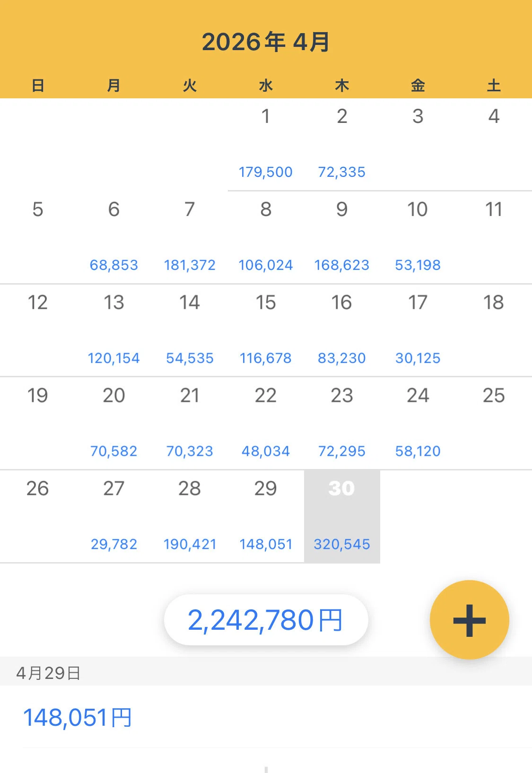Screen dimensions: 532x773
Task: Tap the 4月29日 section header
Action: click(x=266, y=672)
